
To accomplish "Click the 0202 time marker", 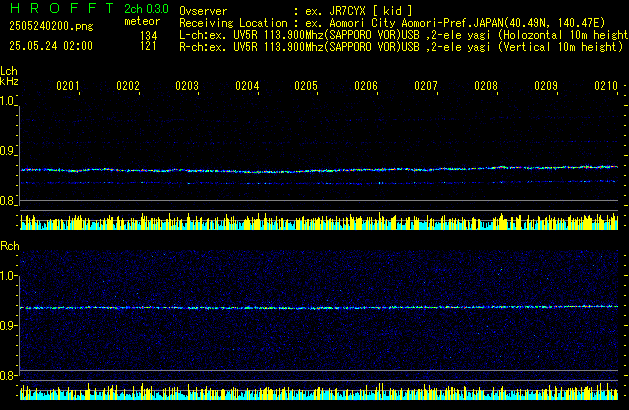I will (x=128, y=86).
